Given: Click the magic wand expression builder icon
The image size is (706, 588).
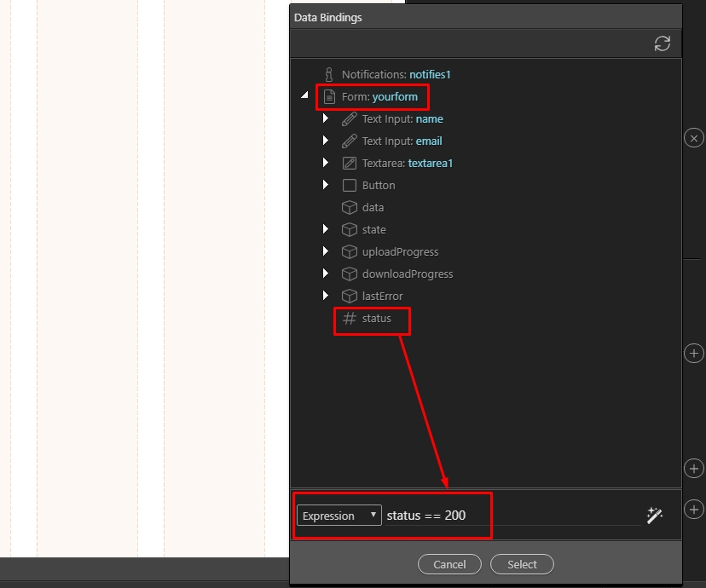Looking at the screenshot, I should (x=654, y=516).
